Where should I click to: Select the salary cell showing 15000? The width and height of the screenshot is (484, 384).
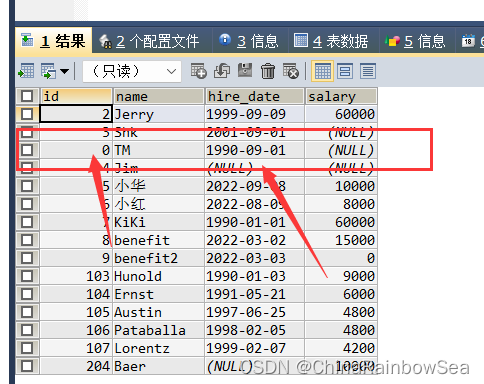click(341, 240)
